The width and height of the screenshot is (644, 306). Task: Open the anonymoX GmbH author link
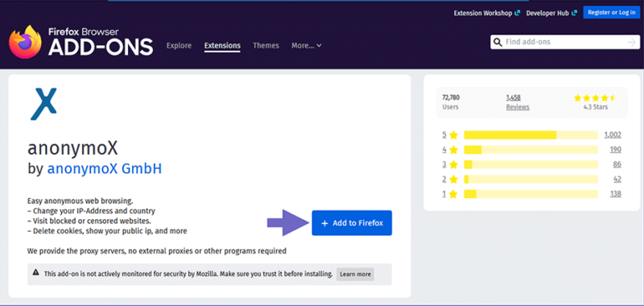(x=105, y=169)
